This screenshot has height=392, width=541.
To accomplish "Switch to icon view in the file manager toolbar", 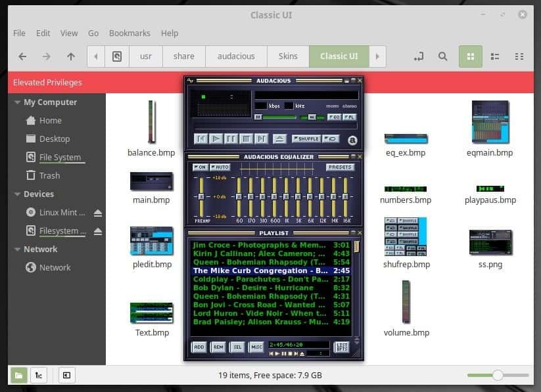I will click(x=471, y=56).
